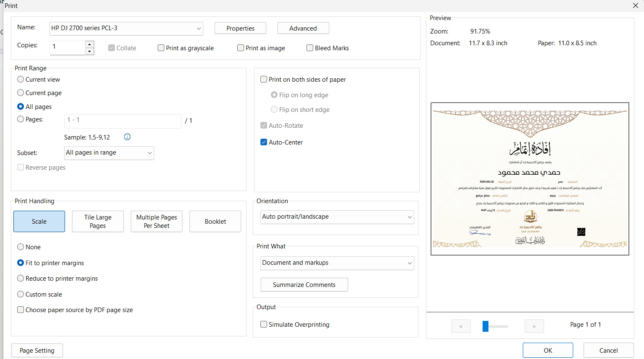
Task: Select the Booklet print handling mode
Action: coord(215,221)
